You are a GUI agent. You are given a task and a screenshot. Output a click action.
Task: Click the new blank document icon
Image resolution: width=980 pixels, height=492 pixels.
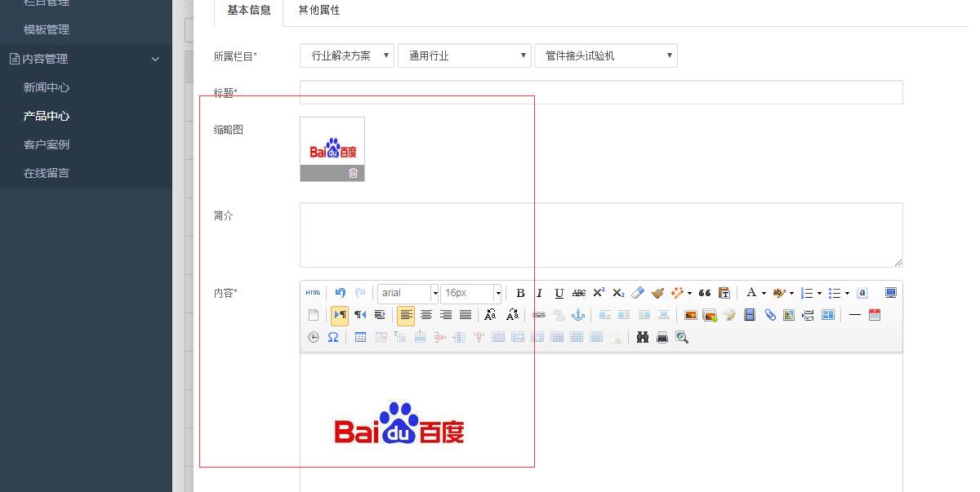point(314,315)
